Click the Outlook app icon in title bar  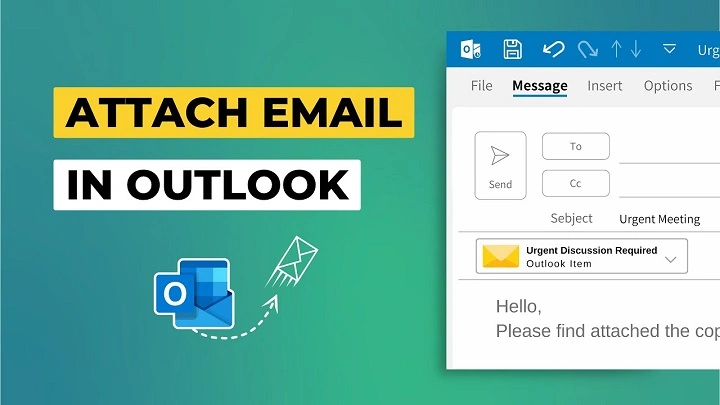471,49
